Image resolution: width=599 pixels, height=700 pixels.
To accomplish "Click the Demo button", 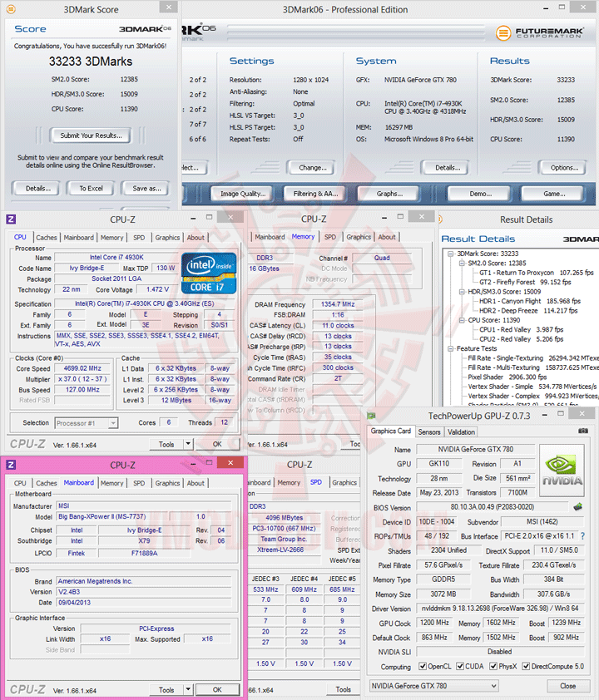I will pos(480,194).
